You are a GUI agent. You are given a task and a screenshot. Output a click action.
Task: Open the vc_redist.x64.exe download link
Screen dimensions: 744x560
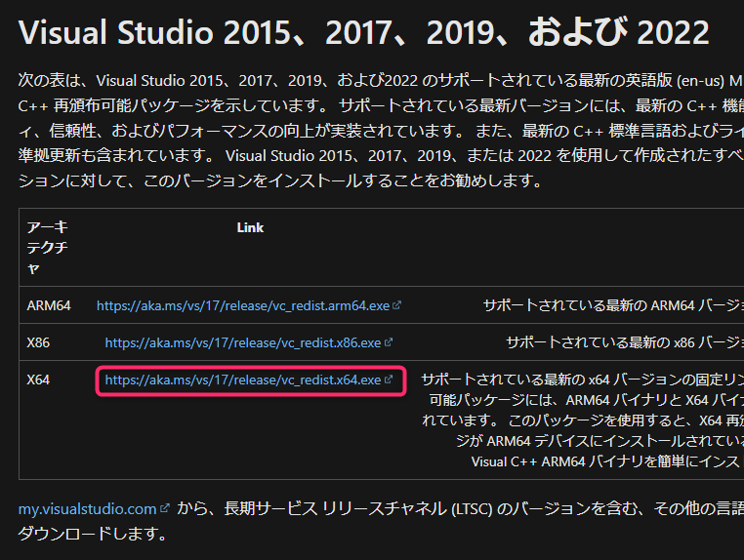[243, 380]
